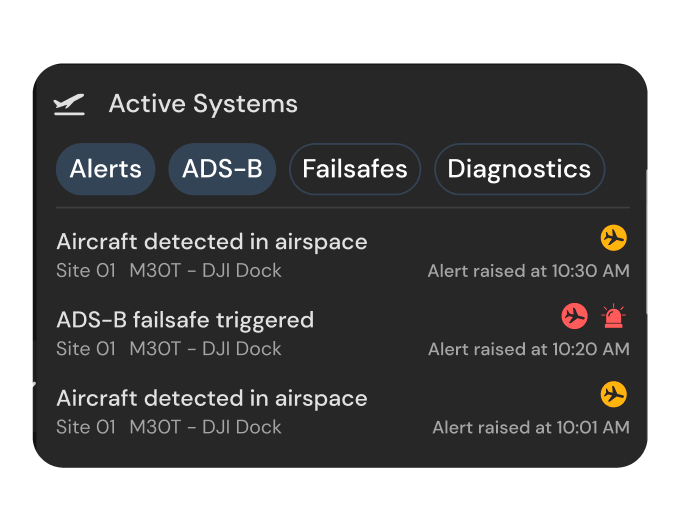The height and width of the screenshot is (531, 681).
Task: Click yellow airplane icon on 10:30 AM alert
Action: [613, 237]
